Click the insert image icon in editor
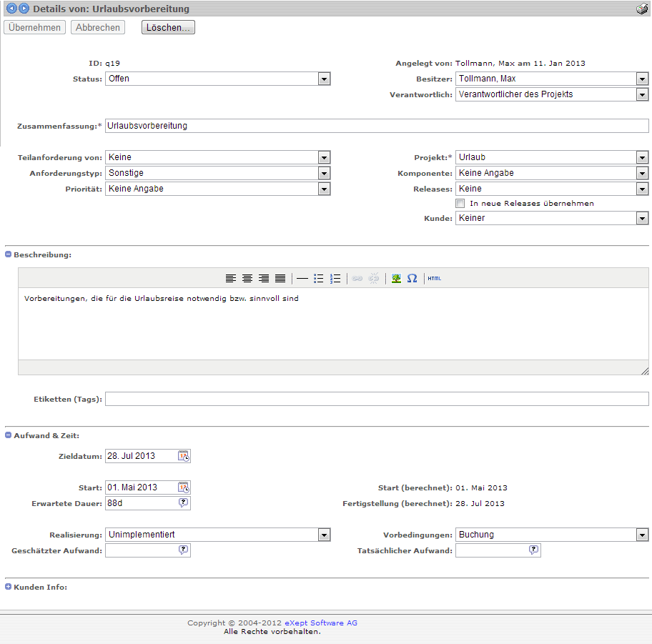Image resolution: width=652 pixels, height=644 pixels. click(x=396, y=279)
